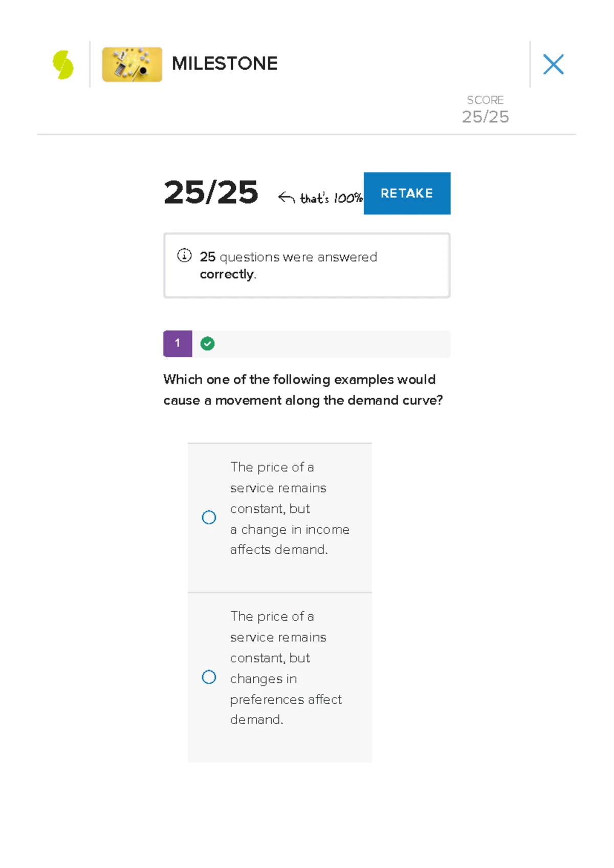Click the "change in income affects demand" answer text
Screen dimensions: 614x868
coord(289,508)
